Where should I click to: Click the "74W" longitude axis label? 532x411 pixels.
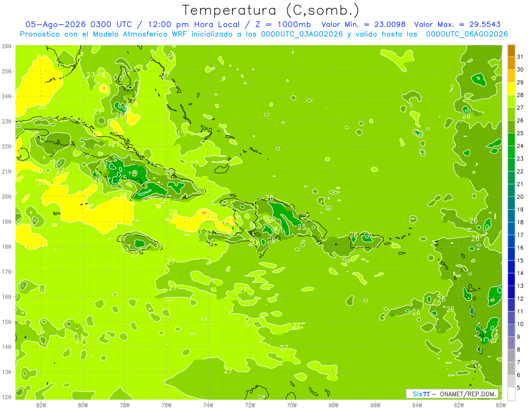[x=208, y=405]
